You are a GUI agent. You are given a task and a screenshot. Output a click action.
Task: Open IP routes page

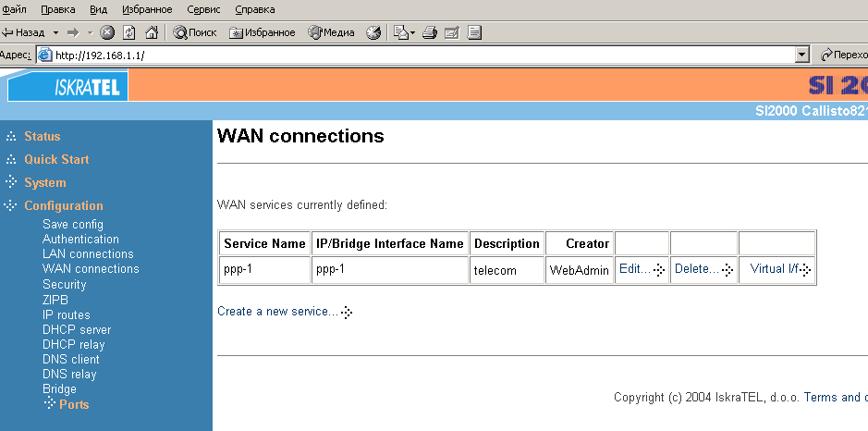point(66,314)
